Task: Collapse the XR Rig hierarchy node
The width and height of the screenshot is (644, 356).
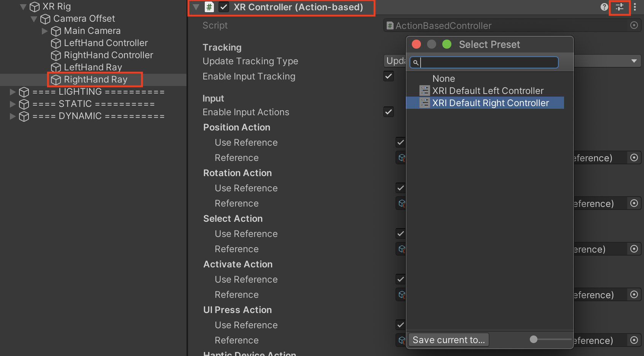Action: point(23,7)
